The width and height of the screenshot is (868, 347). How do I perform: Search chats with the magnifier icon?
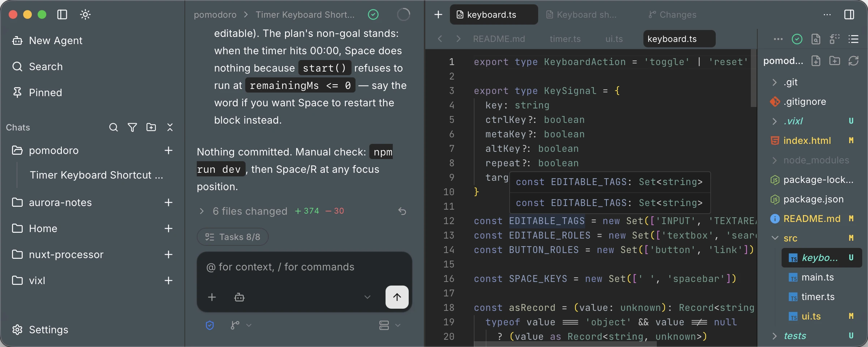[114, 127]
